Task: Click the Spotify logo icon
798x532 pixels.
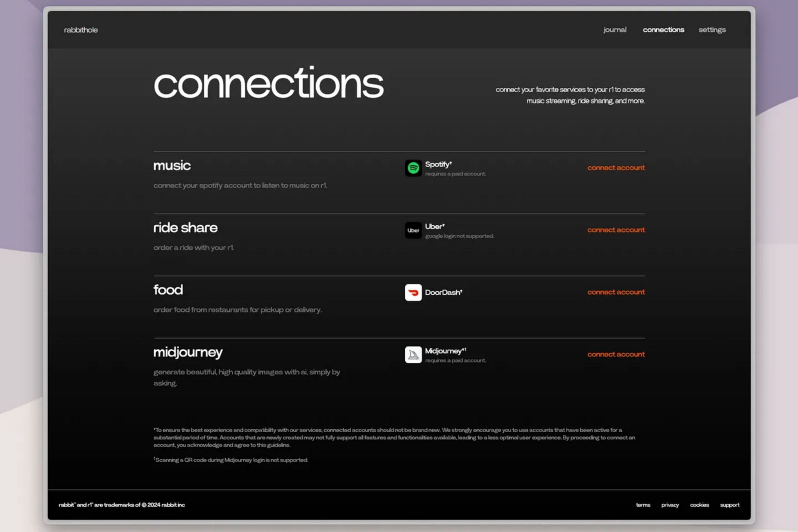Action: [413, 168]
